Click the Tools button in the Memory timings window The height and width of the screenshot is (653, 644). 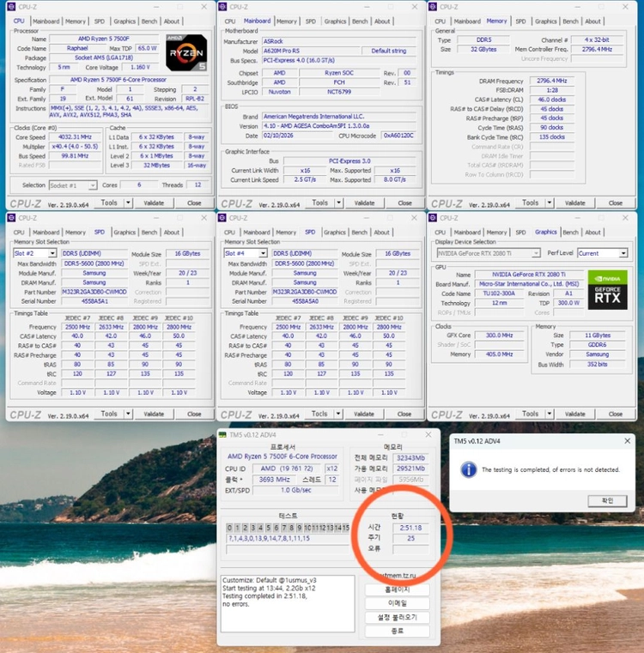point(530,203)
